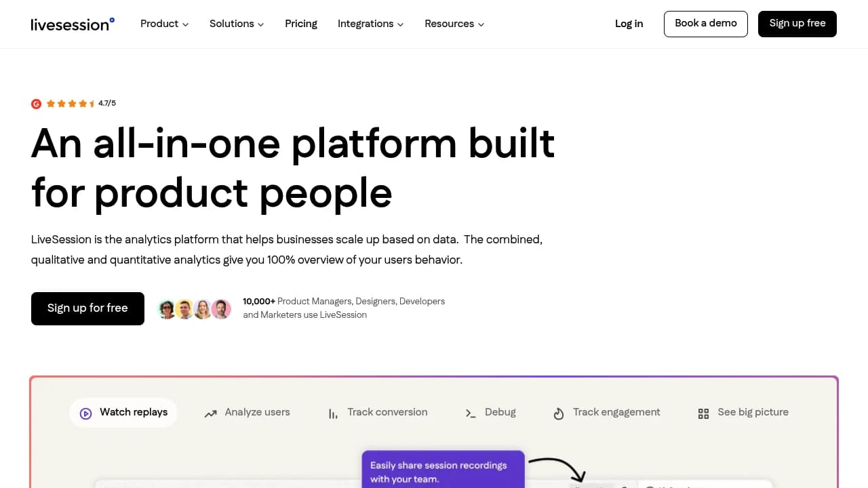The width and height of the screenshot is (868, 488).
Task: Click the '10,000+' Product Managers text
Action: click(x=344, y=308)
